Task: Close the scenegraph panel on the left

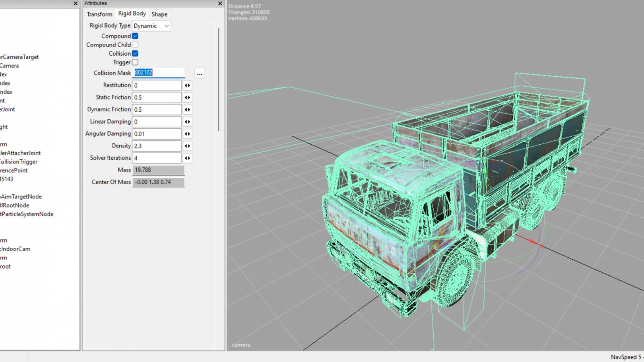Action: pyautogui.click(x=75, y=3)
